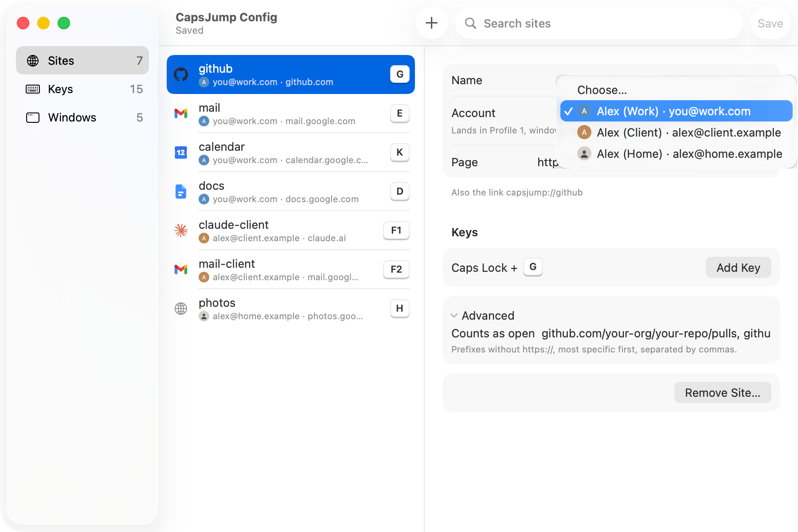Click the Save button
This screenshot has width=798, height=532.
pyautogui.click(x=771, y=23)
